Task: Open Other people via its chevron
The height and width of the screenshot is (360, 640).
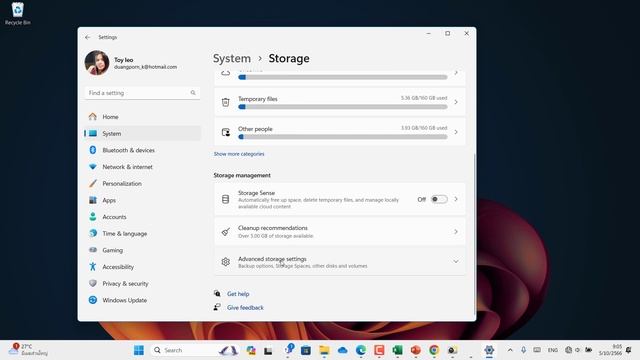Action: 456,132
